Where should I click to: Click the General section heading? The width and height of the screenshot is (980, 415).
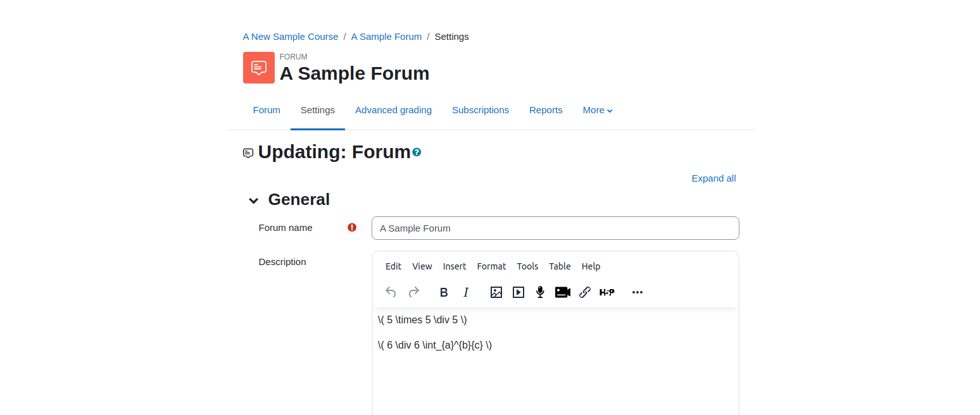click(x=299, y=199)
